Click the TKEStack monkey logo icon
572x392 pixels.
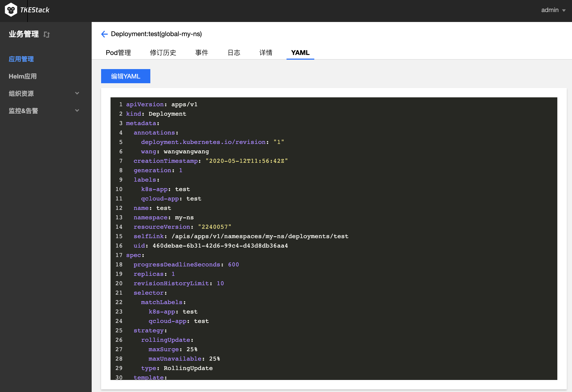tap(11, 10)
